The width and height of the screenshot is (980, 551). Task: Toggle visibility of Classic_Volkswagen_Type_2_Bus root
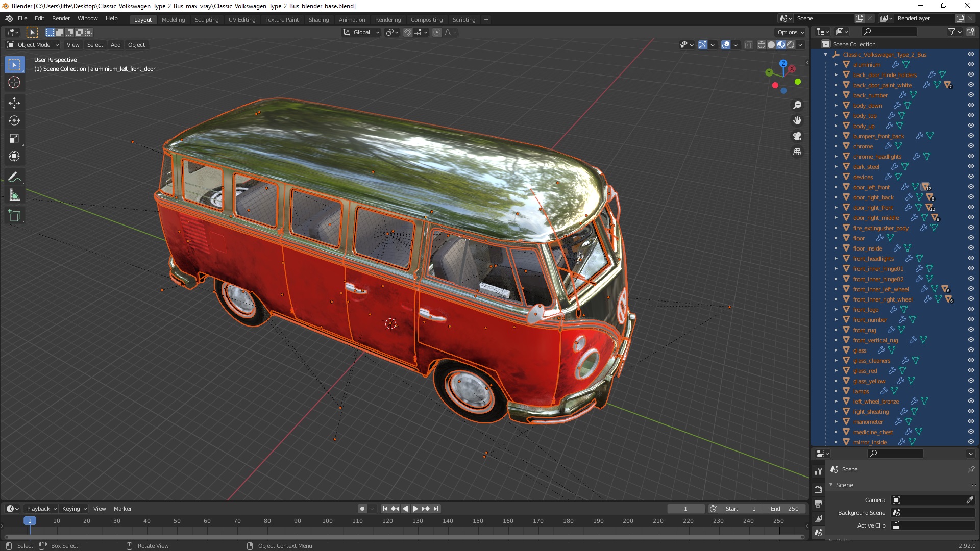[971, 55]
